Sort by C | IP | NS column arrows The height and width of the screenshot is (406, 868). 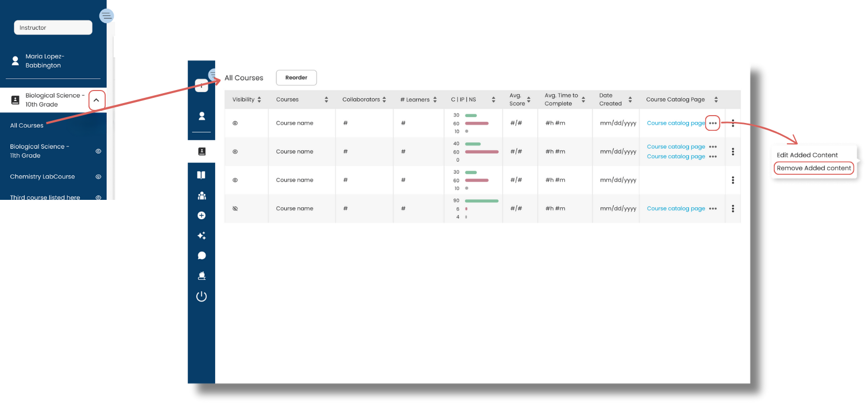(x=493, y=99)
